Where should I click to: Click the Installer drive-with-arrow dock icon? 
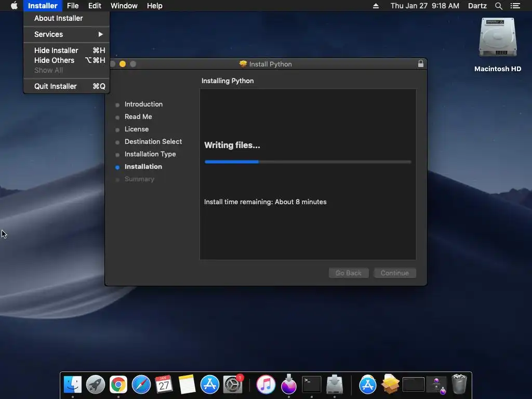click(335, 384)
